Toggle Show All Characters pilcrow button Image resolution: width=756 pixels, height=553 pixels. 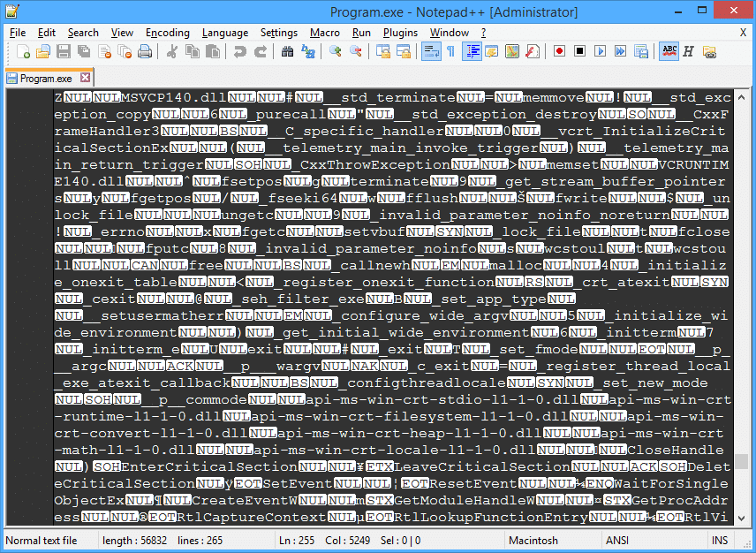pyautogui.click(x=450, y=51)
